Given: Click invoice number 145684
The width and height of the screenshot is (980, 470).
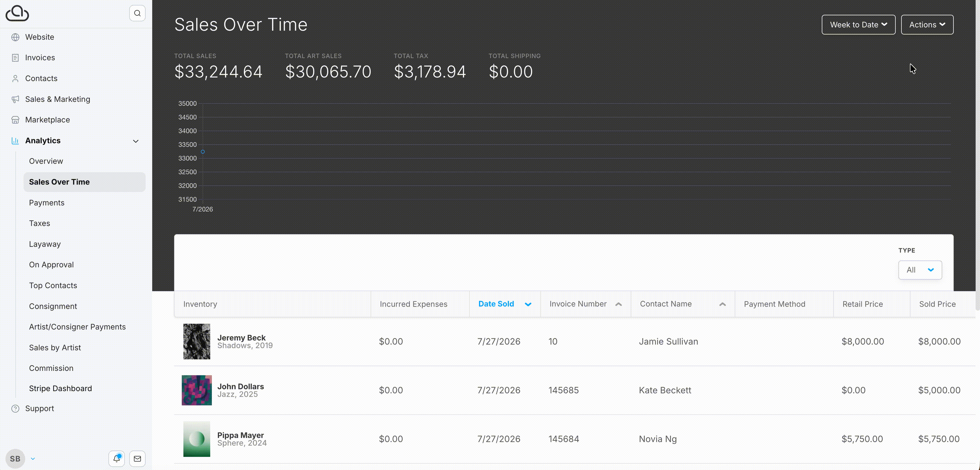Looking at the screenshot, I should point(563,439).
